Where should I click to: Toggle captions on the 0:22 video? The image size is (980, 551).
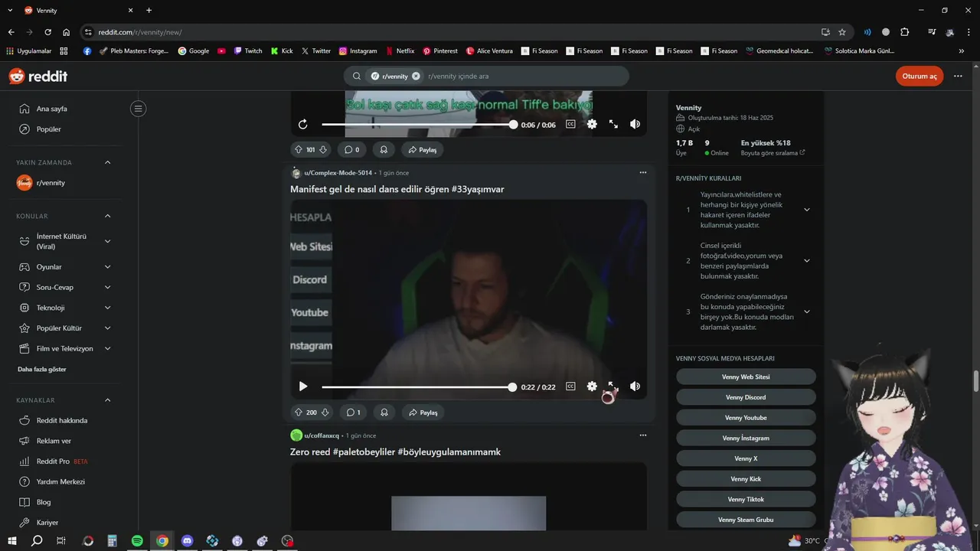click(570, 386)
